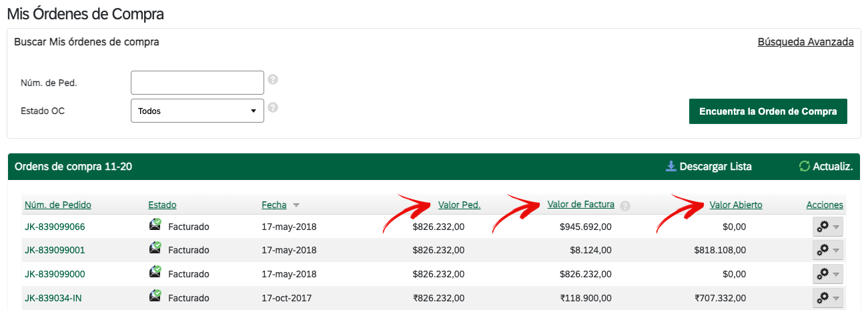Click Facturado envelope icon for JK-839034-IN
This screenshot has width=868, height=310.
pyautogui.click(x=155, y=296)
